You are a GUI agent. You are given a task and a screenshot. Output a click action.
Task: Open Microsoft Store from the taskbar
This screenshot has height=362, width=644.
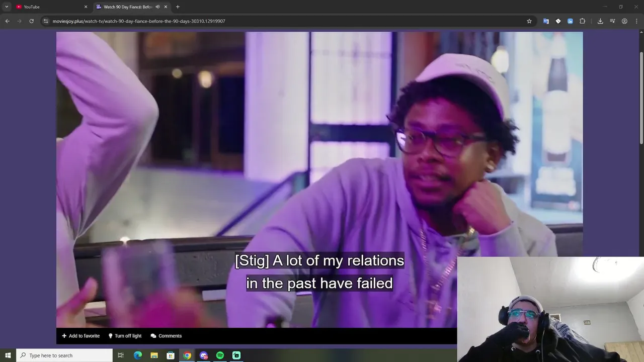pos(171,355)
